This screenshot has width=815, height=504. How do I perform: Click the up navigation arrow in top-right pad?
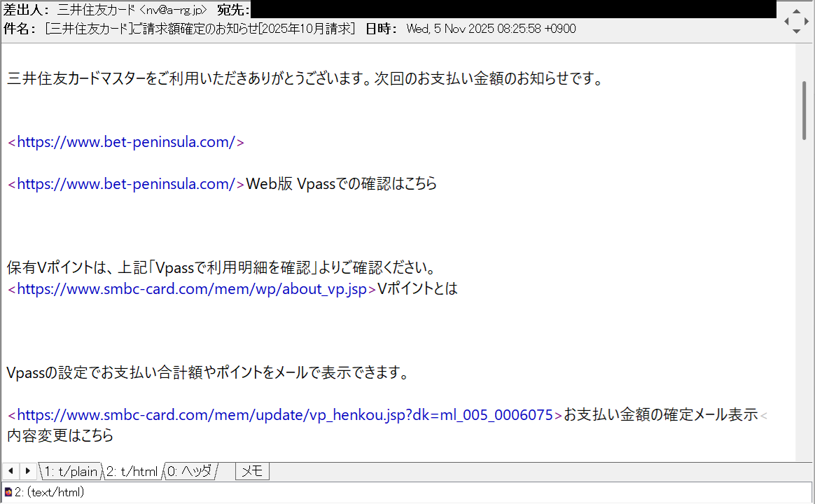pyautogui.click(x=797, y=10)
